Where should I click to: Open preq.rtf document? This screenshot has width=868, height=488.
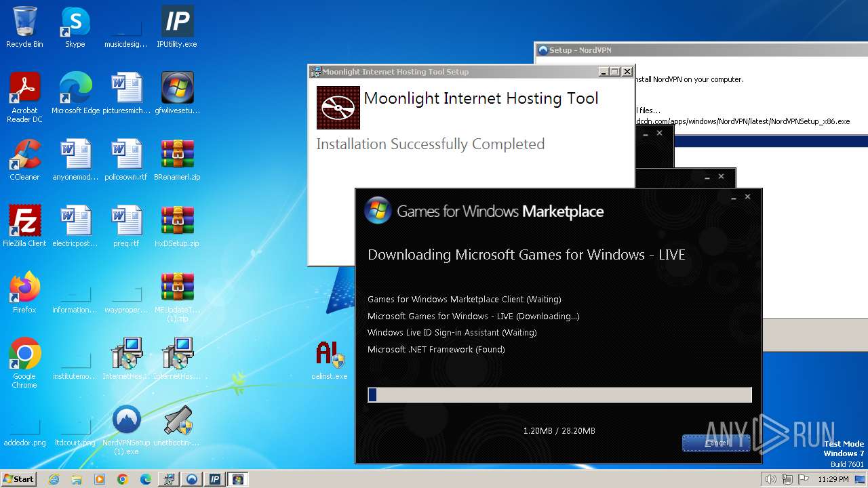(x=126, y=226)
